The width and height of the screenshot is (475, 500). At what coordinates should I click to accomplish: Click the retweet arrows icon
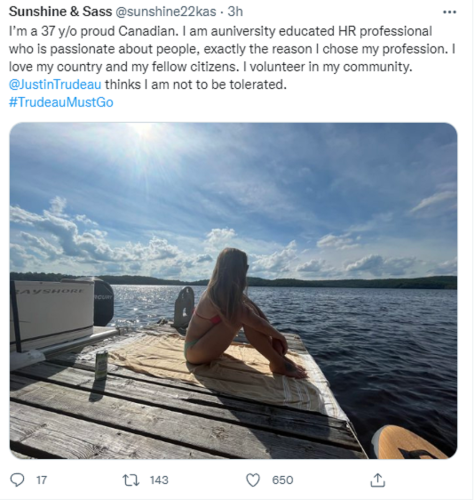pos(131,480)
